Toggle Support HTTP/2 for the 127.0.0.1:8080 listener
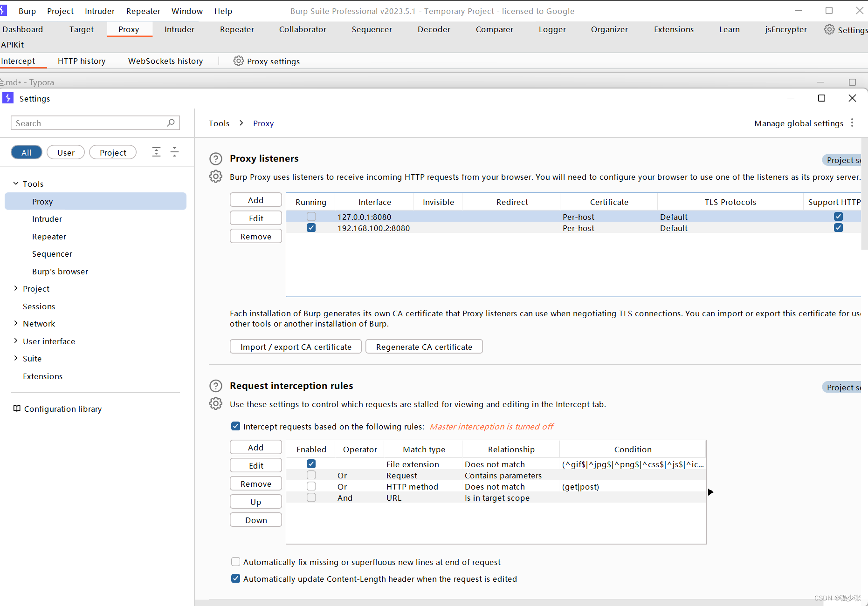 point(839,217)
